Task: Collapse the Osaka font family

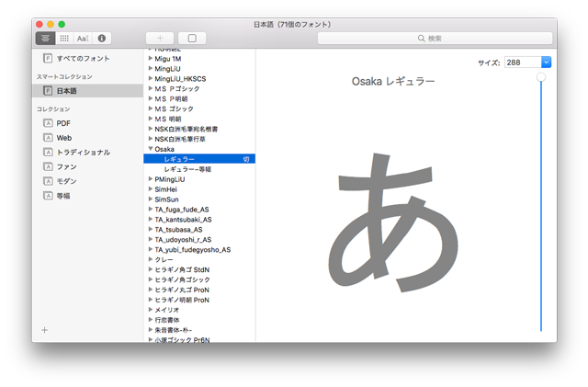Action: [x=151, y=149]
